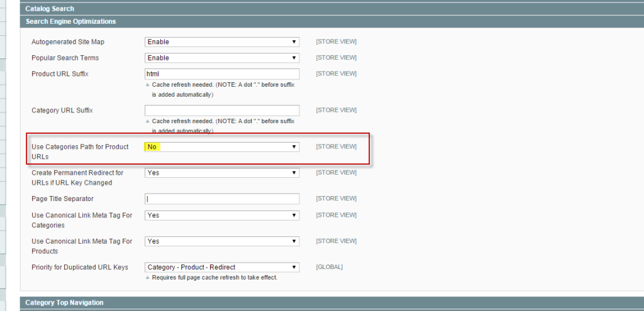Expand the Catalog Search section header
Screen dimensions: 644x311
(x=332, y=9)
